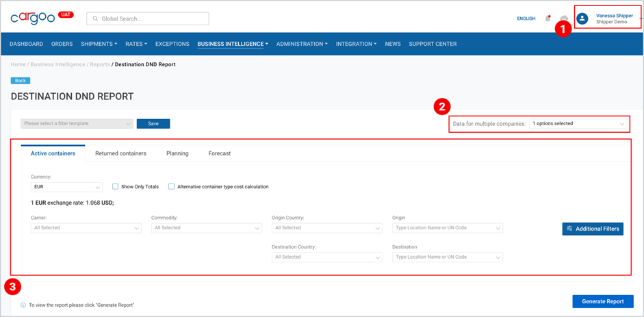
Task: Open the Origin location field
Action: coord(448,228)
